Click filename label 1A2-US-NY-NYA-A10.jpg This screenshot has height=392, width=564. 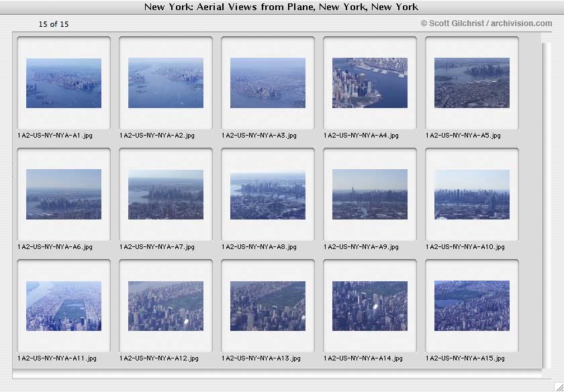click(x=465, y=247)
